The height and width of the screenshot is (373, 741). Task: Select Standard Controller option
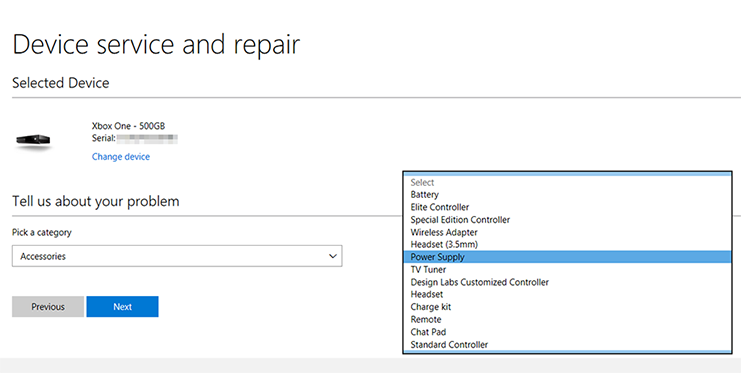click(567, 344)
